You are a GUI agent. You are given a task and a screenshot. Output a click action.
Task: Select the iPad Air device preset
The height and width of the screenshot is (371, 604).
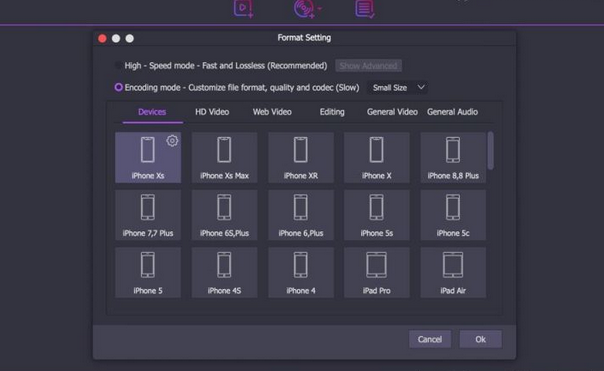pos(453,272)
